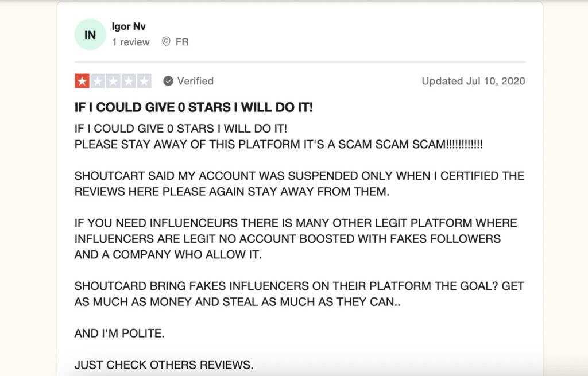Screen dimensions: 588x376
Task: Click the paragraph about legit influencers
Action: click(296, 239)
